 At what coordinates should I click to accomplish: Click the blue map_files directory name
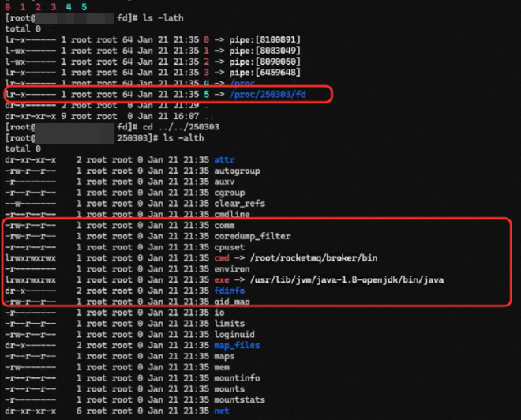coord(236,345)
